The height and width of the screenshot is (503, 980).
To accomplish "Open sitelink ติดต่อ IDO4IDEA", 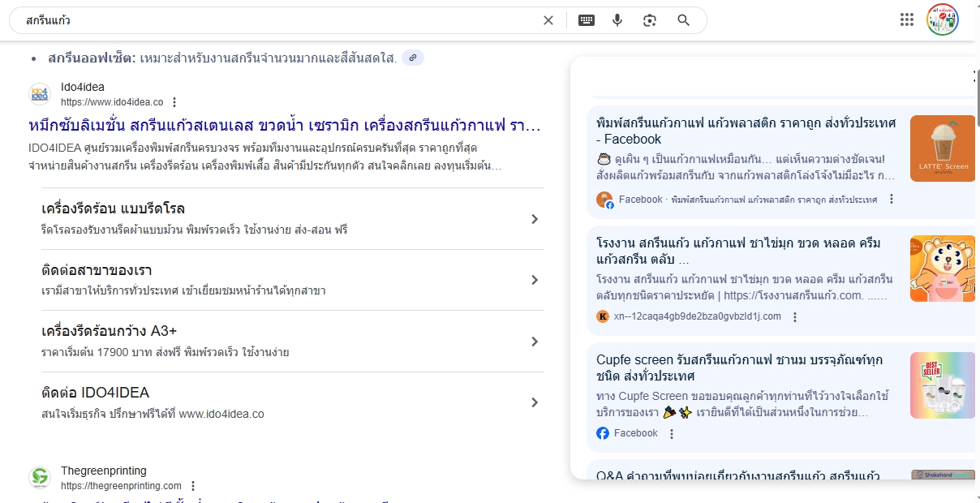I will point(96,393).
